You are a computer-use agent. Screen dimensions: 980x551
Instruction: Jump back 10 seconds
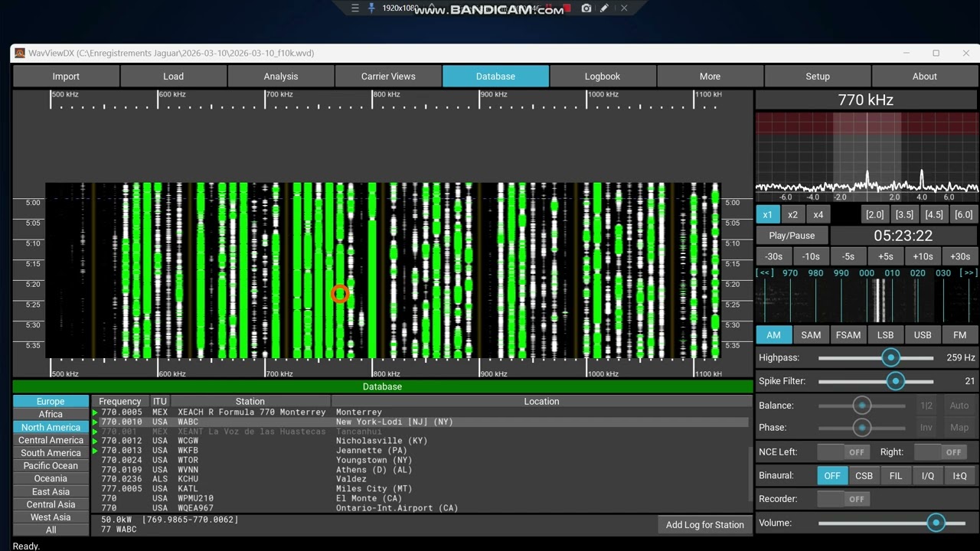click(x=811, y=256)
